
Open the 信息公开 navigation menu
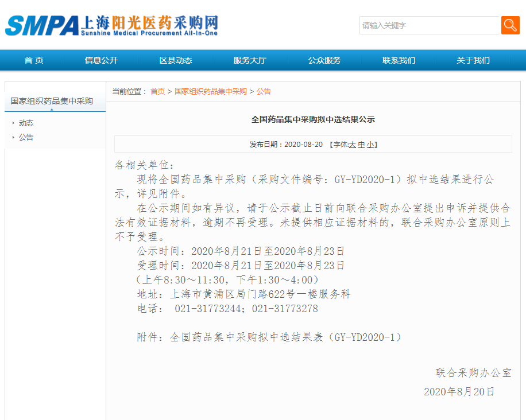(101, 60)
